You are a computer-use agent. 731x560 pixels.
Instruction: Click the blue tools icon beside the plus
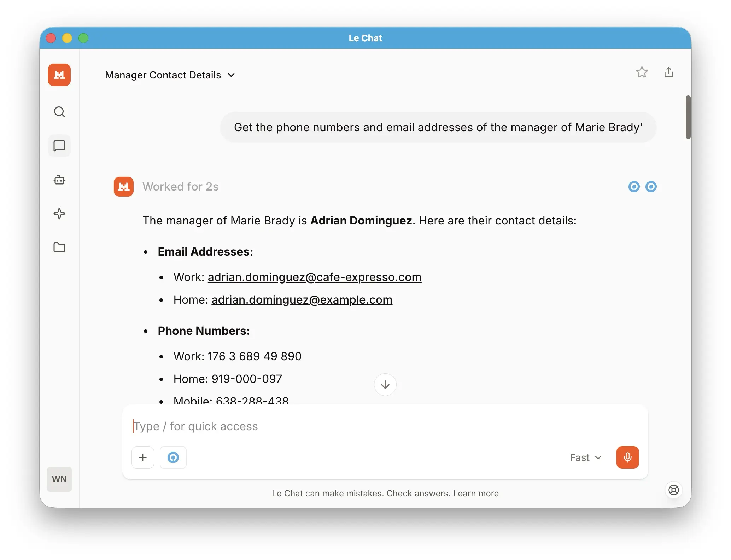[173, 457]
